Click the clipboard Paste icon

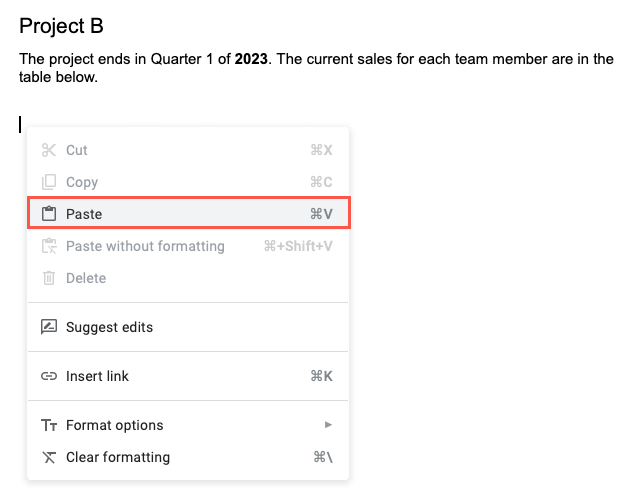[48, 214]
